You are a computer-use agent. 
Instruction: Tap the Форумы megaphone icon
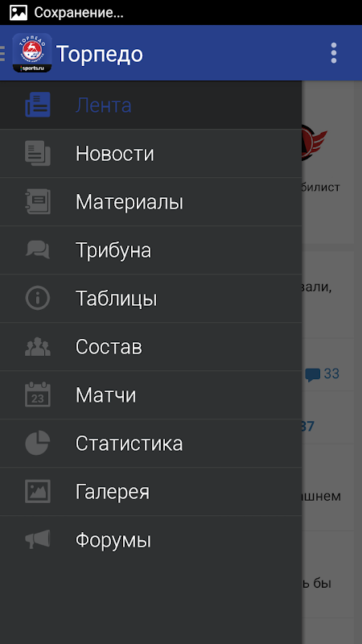click(x=38, y=539)
